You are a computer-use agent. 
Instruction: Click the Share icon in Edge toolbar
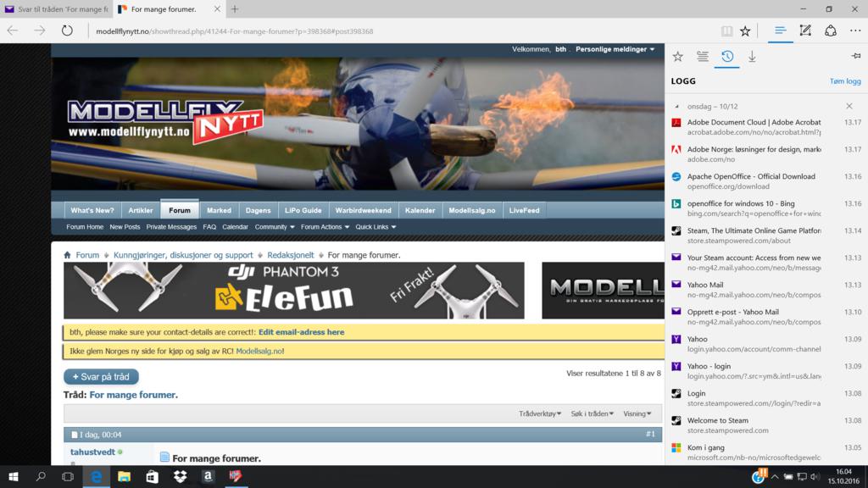[x=831, y=30]
